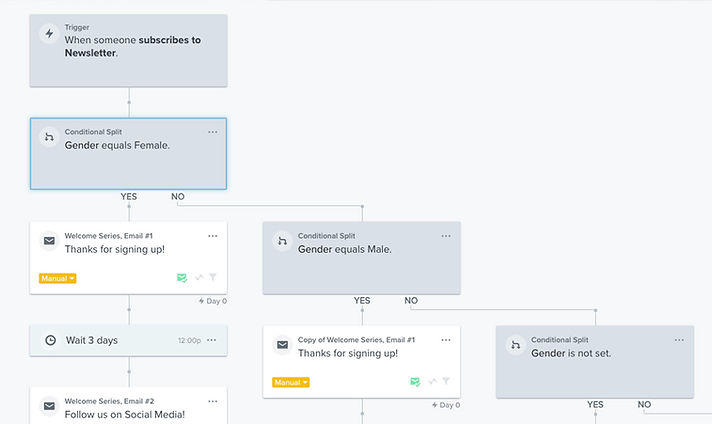
Task: Click the envelope icon of Welcome Series Email #1
Action: pos(49,241)
